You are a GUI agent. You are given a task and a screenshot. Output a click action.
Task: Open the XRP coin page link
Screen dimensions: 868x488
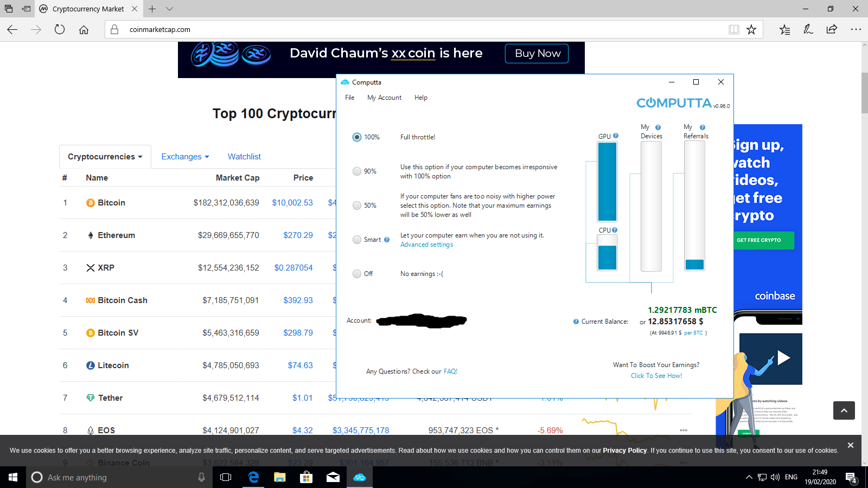pos(106,268)
